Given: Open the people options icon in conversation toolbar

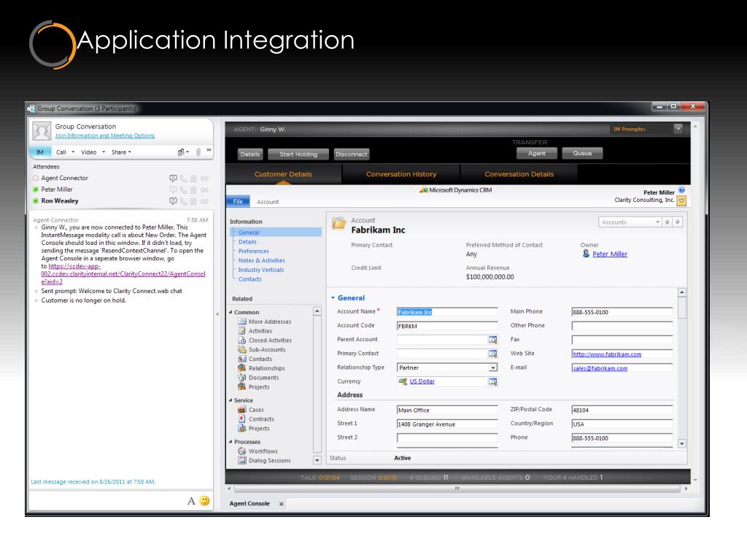Looking at the screenshot, I should click(x=183, y=152).
